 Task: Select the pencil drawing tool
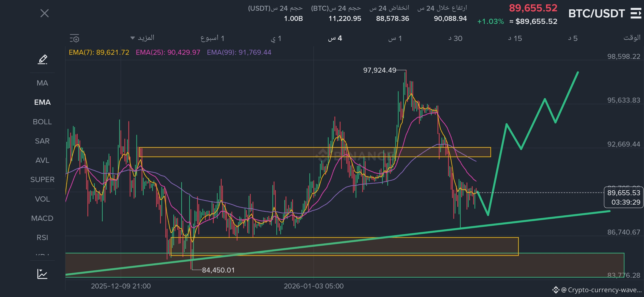(42, 59)
